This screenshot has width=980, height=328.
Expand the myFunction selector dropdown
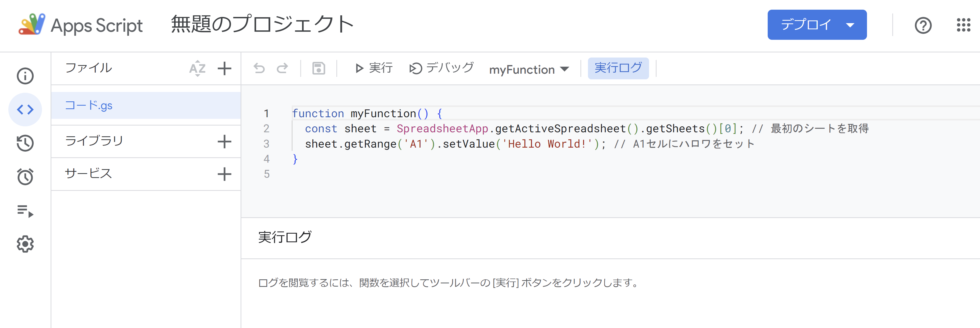[529, 69]
